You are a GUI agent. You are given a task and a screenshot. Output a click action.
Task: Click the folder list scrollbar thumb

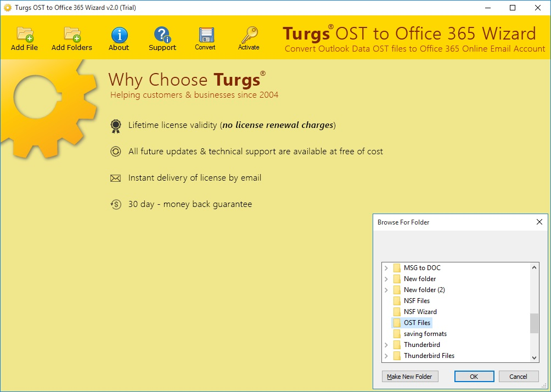click(534, 323)
